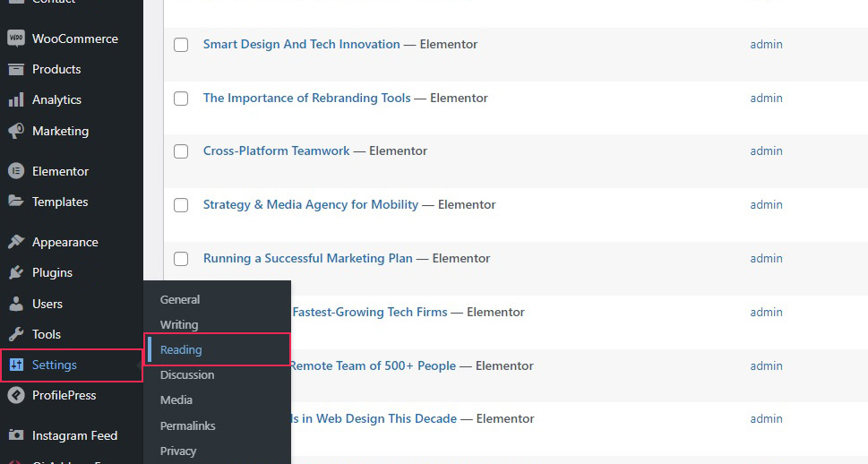Open Products via its box icon
Image resolution: width=868 pixels, height=464 pixels.
click(15, 69)
